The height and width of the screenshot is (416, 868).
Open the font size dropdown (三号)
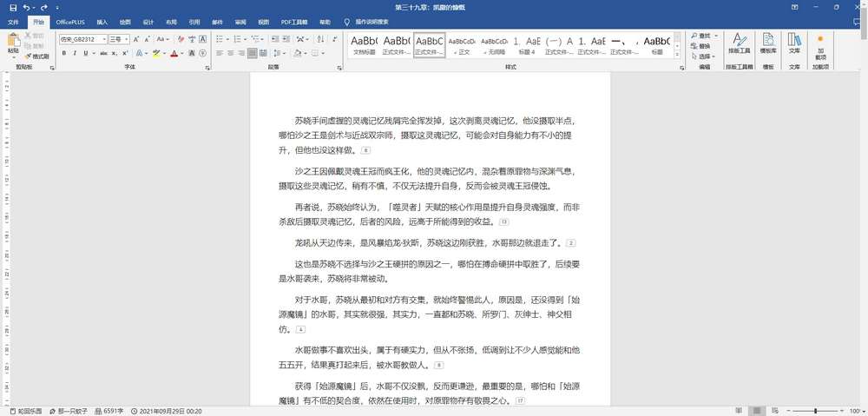tap(127, 39)
